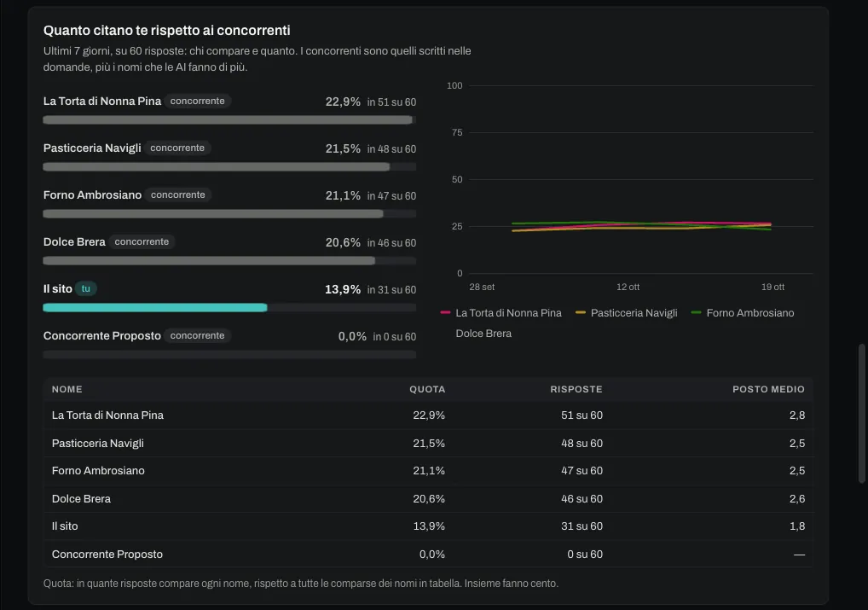Click the bold 13,9% beside the Il sito bar
Image resolution: width=868 pixels, height=610 pixels.
(343, 290)
